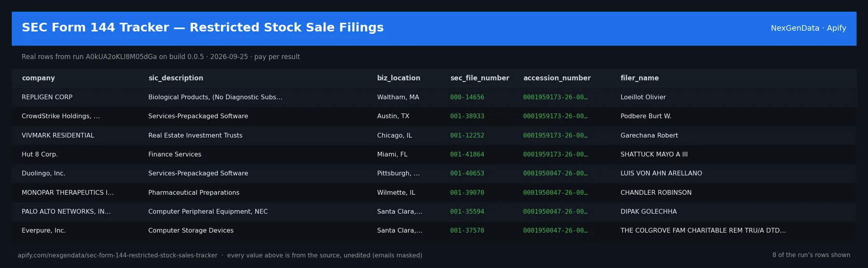Image resolution: width=868 pixels, height=268 pixels.
Task: Click filer name Loeillot Olivier
Action: point(643,97)
